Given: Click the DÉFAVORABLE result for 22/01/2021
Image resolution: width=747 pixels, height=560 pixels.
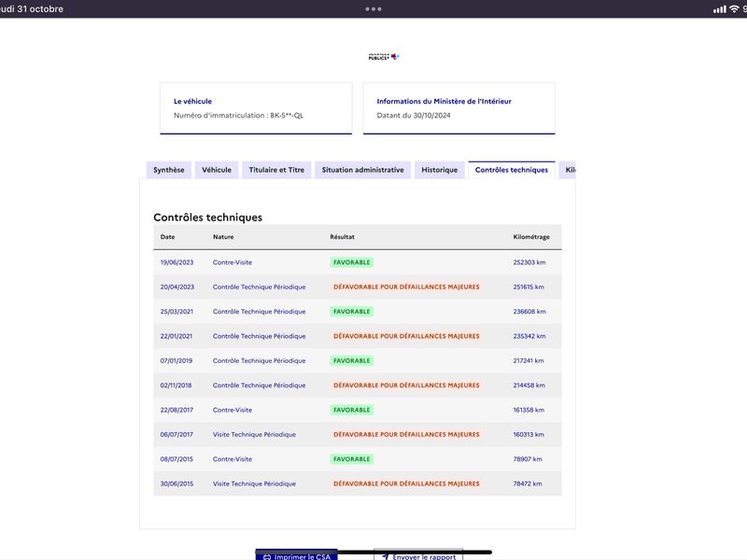Looking at the screenshot, I should pos(406,336).
